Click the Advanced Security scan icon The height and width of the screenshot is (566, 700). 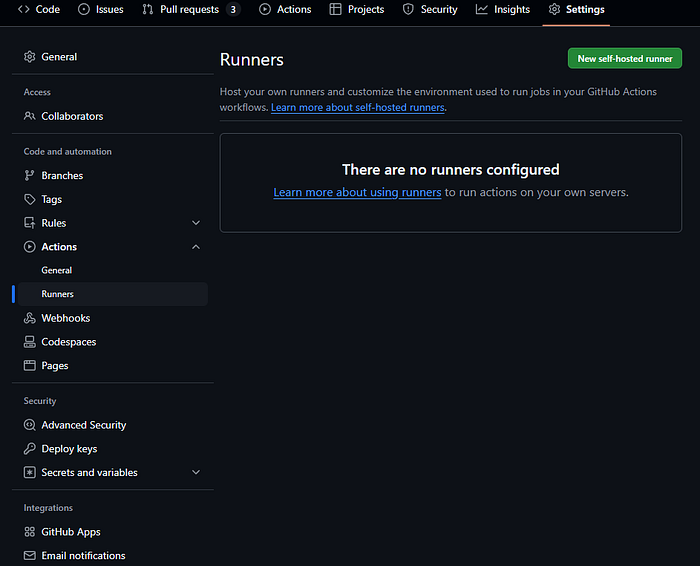point(29,425)
